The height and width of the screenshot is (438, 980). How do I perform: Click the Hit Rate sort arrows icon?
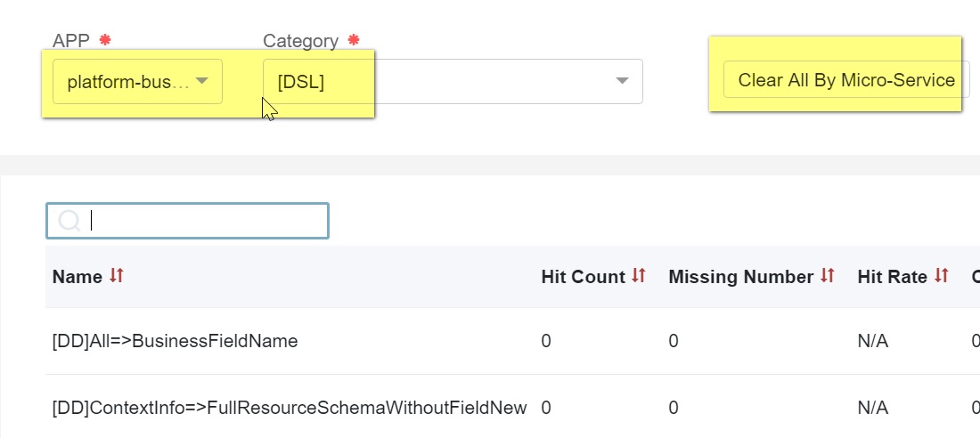(942, 277)
